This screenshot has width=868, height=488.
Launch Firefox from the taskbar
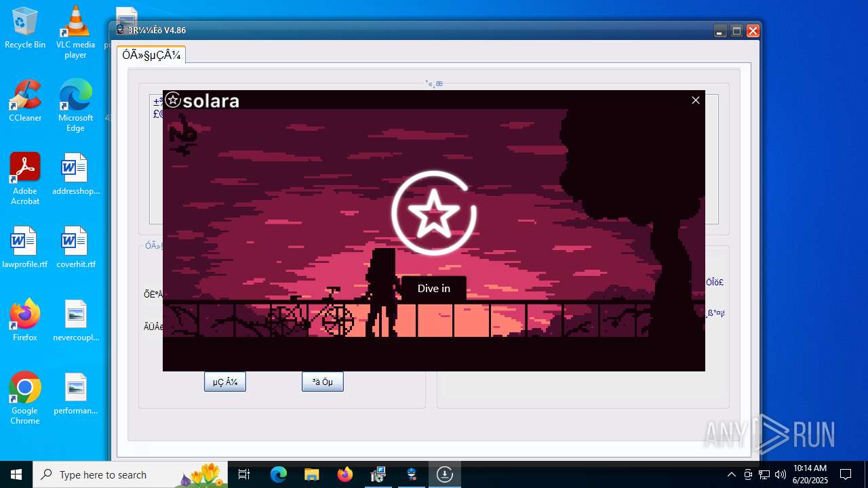pos(345,474)
